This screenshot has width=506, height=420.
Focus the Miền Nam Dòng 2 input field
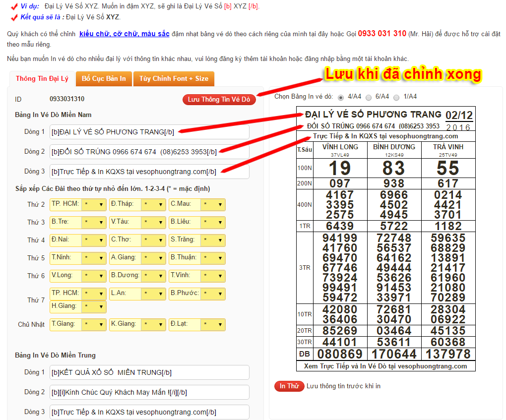pos(150,152)
